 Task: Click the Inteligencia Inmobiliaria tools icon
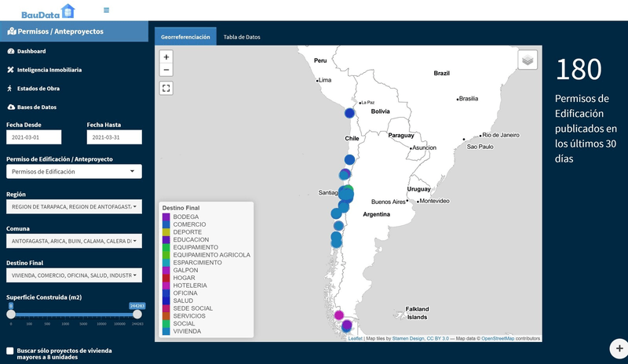(10, 70)
